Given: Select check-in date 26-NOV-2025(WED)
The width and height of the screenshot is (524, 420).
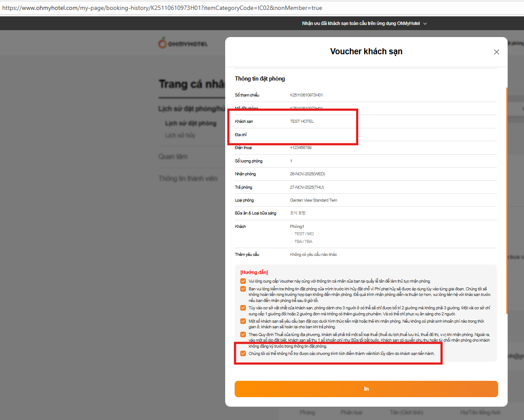Looking at the screenshot, I should click(x=307, y=174).
